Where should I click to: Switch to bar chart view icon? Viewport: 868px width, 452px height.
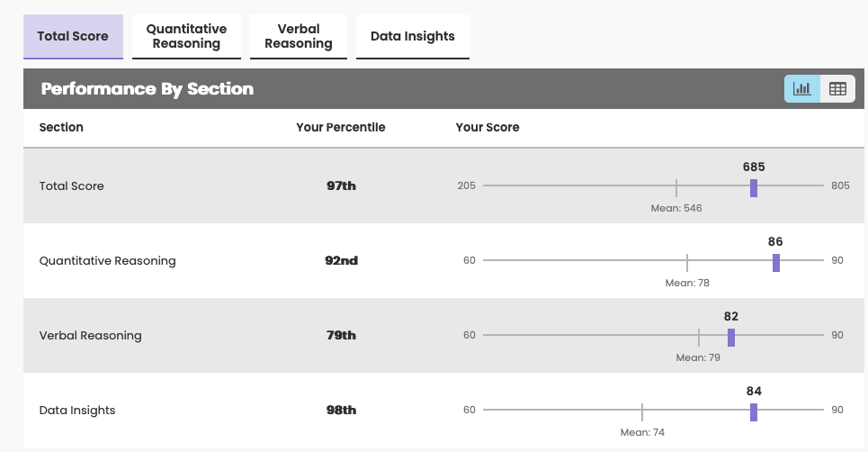[x=802, y=89]
